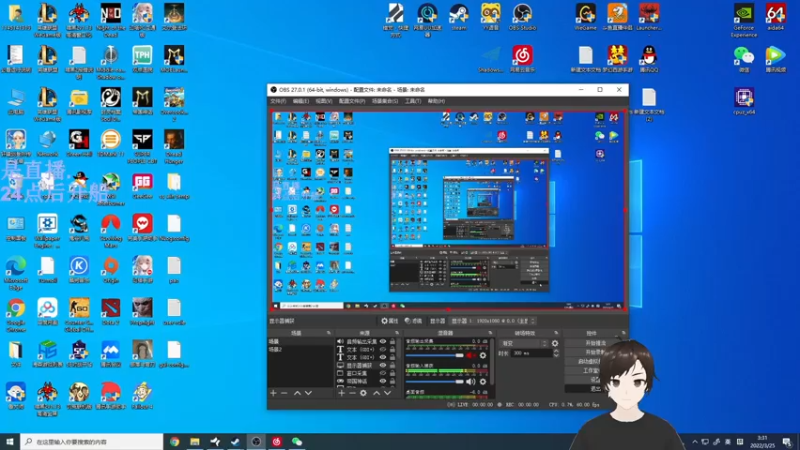Lock the 窗口采集 source
Screen dimensions: 800x450
point(392,373)
